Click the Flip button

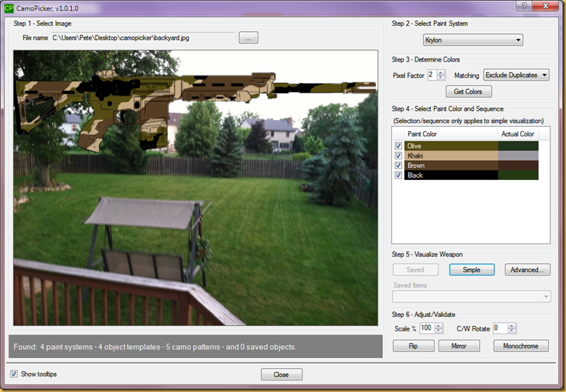click(414, 346)
